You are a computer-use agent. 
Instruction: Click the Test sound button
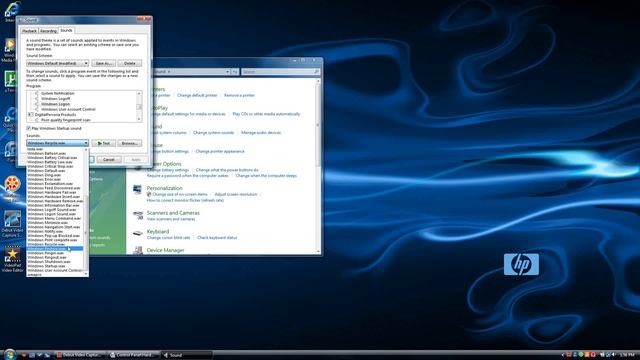pos(103,143)
